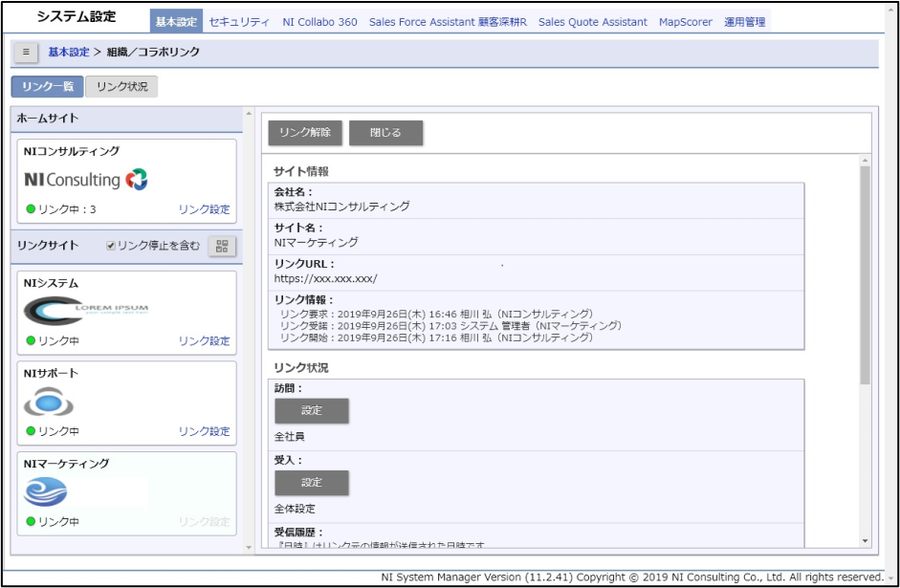Click the リンク要求 2019年9月26日 16:46 line

pyautogui.click(x=436, y=315)
